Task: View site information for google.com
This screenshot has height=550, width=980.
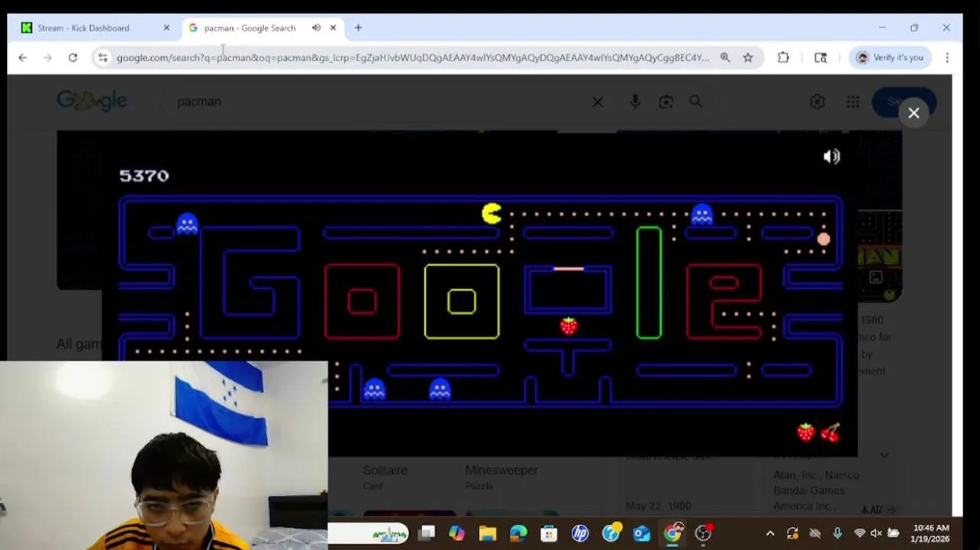Action: click(103, 57)
